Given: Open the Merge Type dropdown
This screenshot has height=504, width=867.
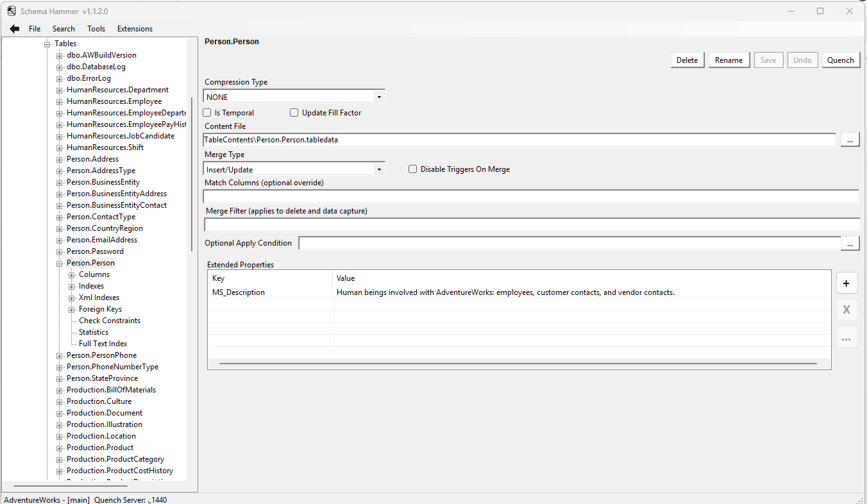Looking at the screenshot, I should click(x=380, y=168).
